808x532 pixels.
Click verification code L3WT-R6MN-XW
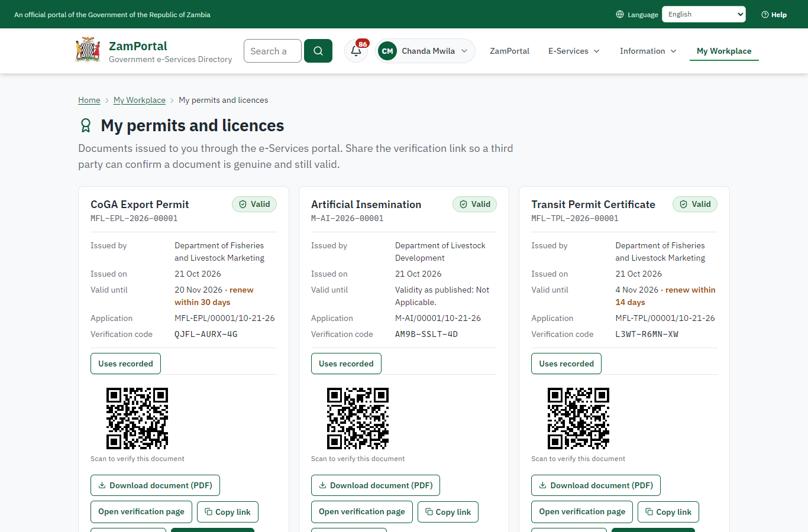coord(647,334)
